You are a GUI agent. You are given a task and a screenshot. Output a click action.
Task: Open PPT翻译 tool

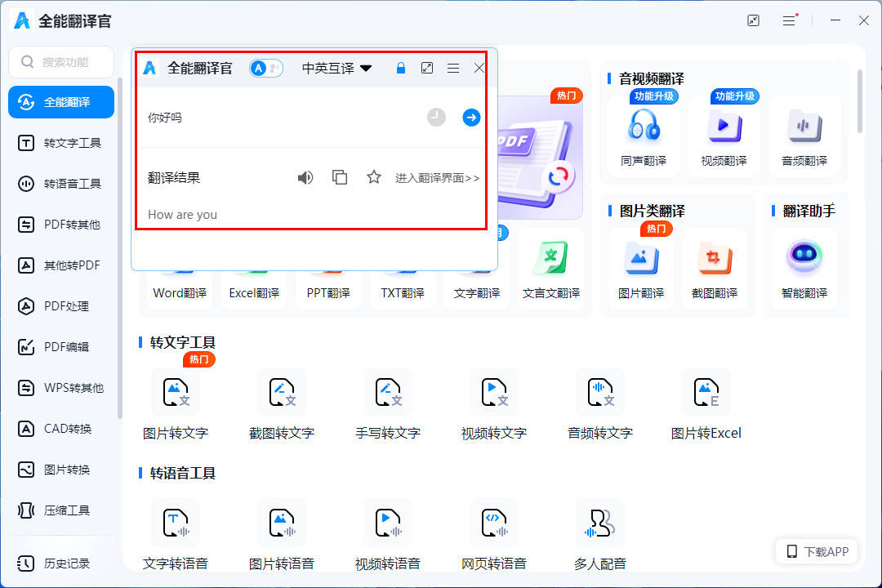click(x=328, y=290)
